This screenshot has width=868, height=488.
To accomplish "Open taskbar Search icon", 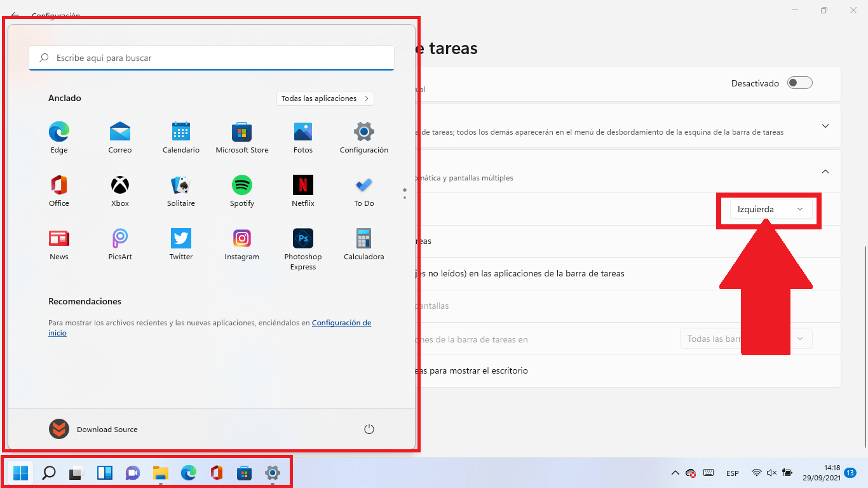I will click(48, 473).
